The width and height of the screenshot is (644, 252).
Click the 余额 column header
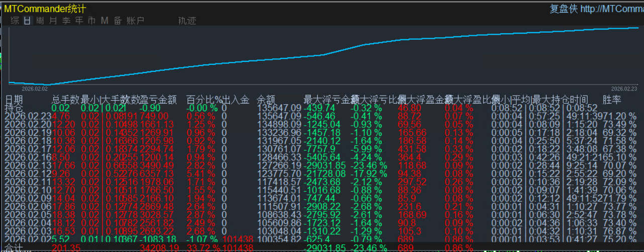pyautogui.click(x=266, y=100)
